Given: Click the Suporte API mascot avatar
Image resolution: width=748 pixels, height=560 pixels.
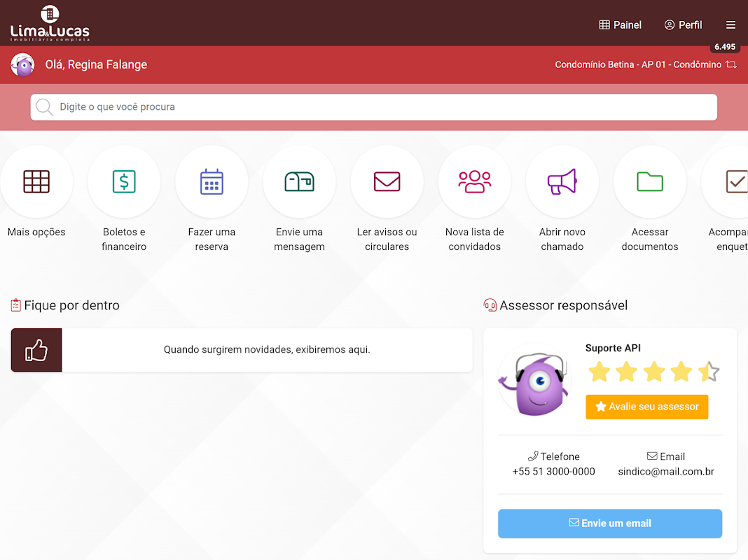Looking at the screenshot, I should [534, 380].
